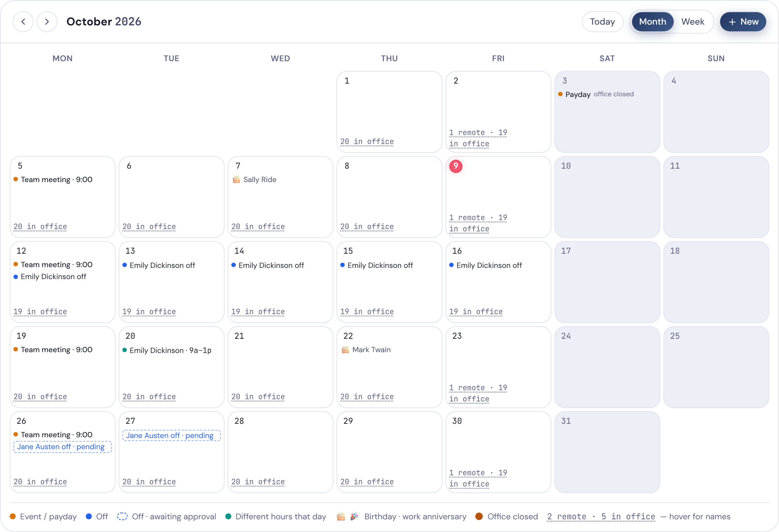
Task: Click 20 in office link on October 1
Action: click(367, 142)
